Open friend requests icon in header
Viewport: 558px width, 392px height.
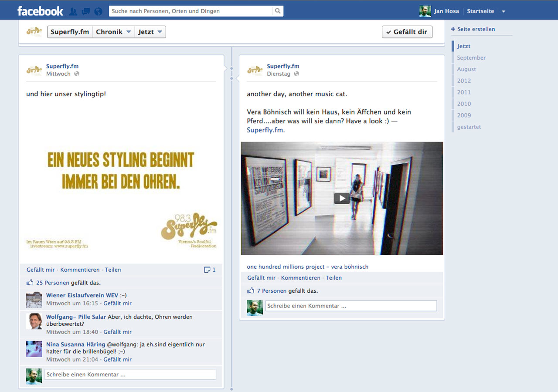[x=73, y=11]
